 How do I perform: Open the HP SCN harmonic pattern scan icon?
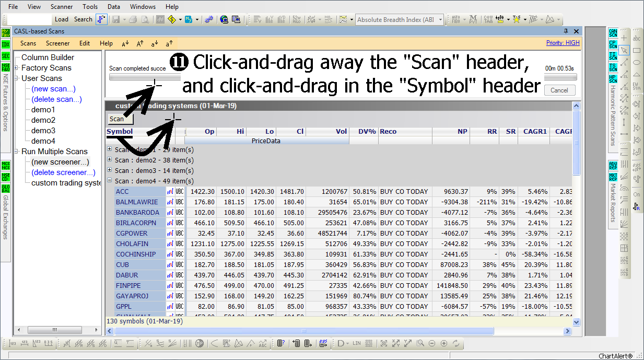coord(613,79)
